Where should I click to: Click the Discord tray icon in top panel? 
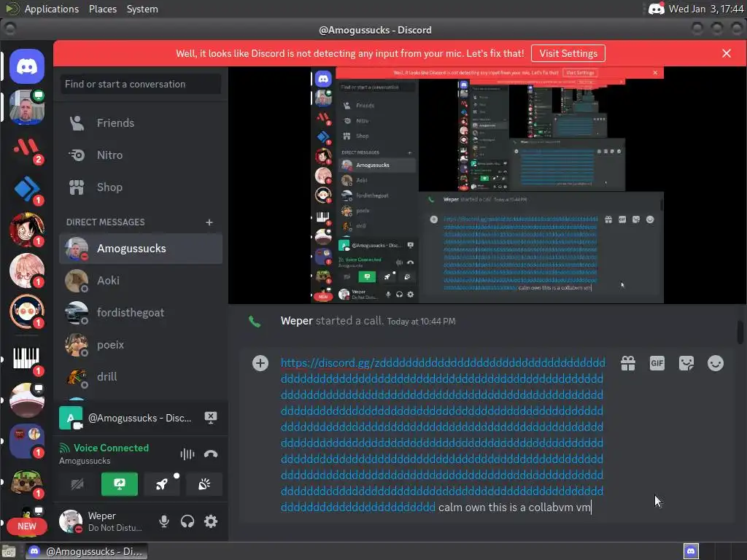coord(656,9)
